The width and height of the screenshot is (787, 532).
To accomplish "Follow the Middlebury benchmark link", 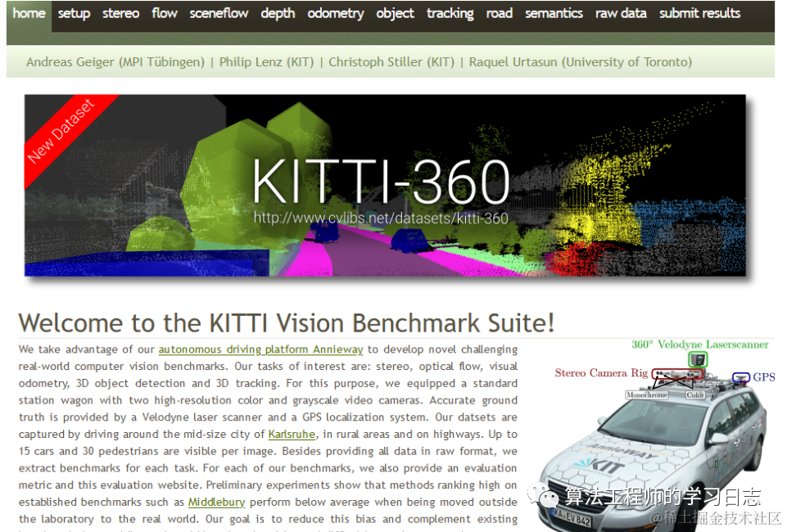I will pyautogui.click(x=216, y=502).
